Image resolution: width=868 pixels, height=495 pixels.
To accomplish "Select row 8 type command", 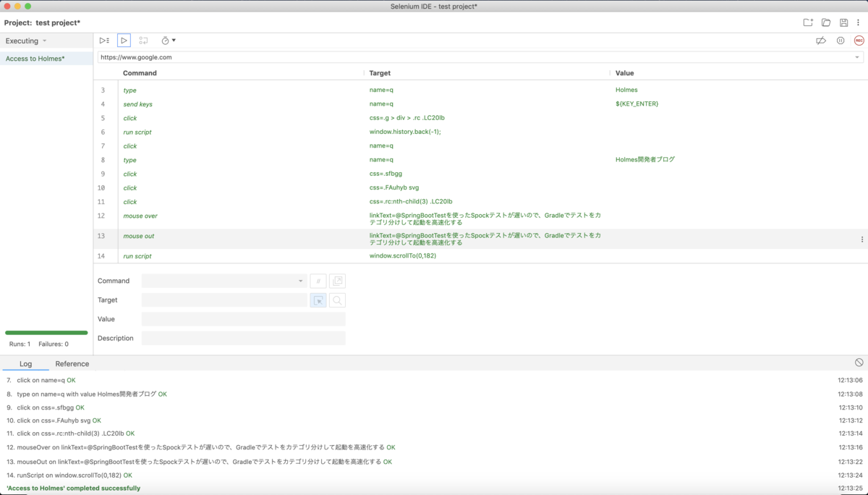I will coord(480,160).
